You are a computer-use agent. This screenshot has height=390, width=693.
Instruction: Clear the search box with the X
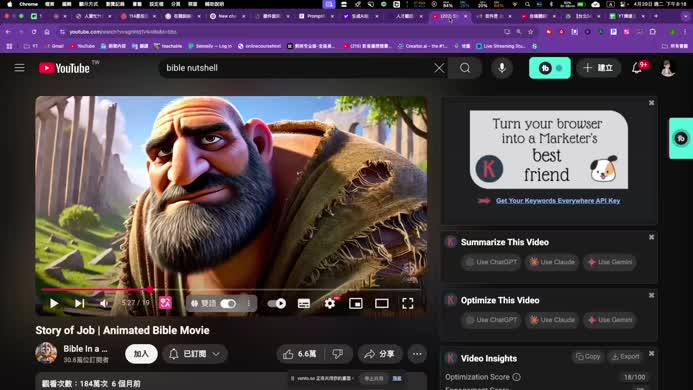tap(439, 68)
